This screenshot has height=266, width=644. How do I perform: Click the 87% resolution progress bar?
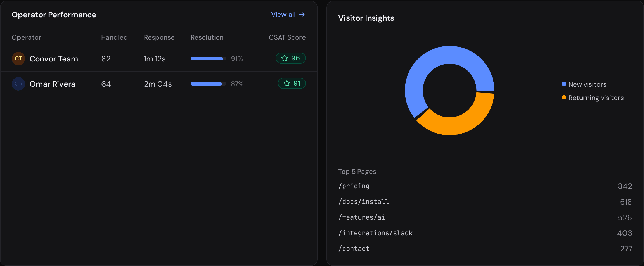tap(209, 84)
